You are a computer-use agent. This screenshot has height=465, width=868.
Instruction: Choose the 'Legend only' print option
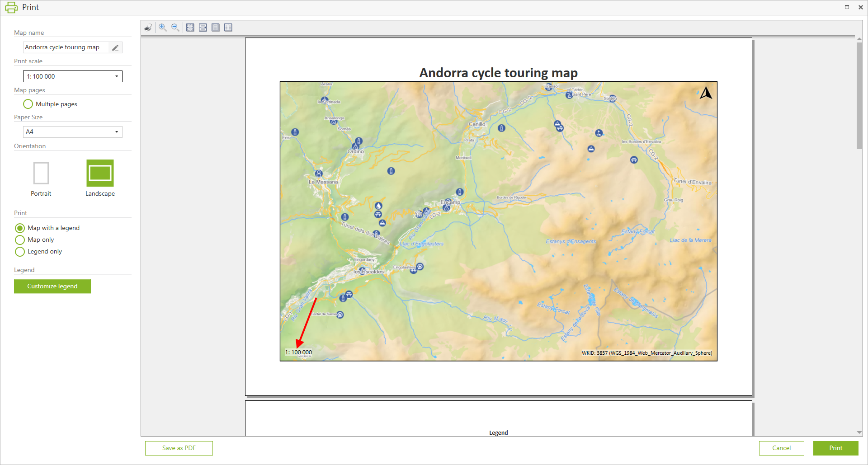[x=20, y=252]
